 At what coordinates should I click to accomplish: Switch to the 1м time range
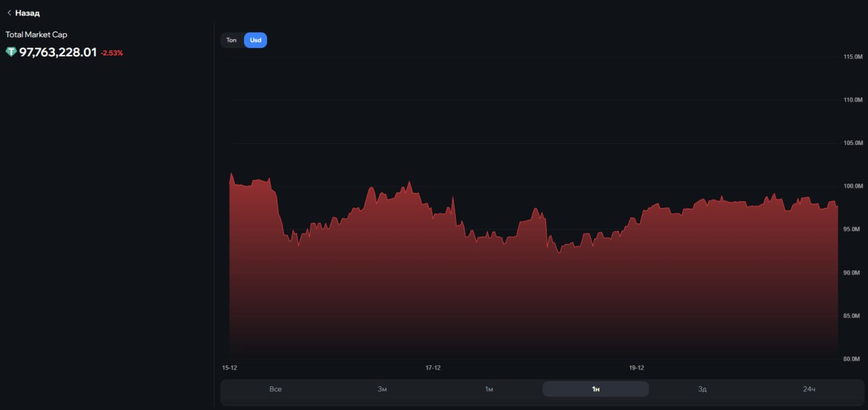click(x=488, y=389)
